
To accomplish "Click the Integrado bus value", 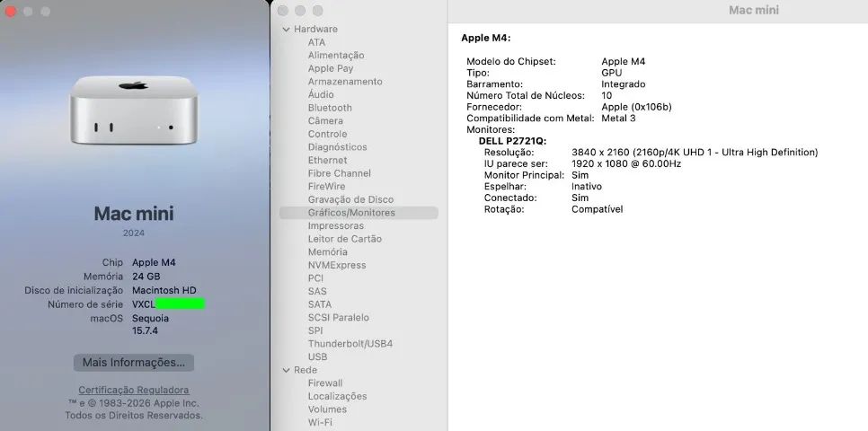I will tap(624, 84).
